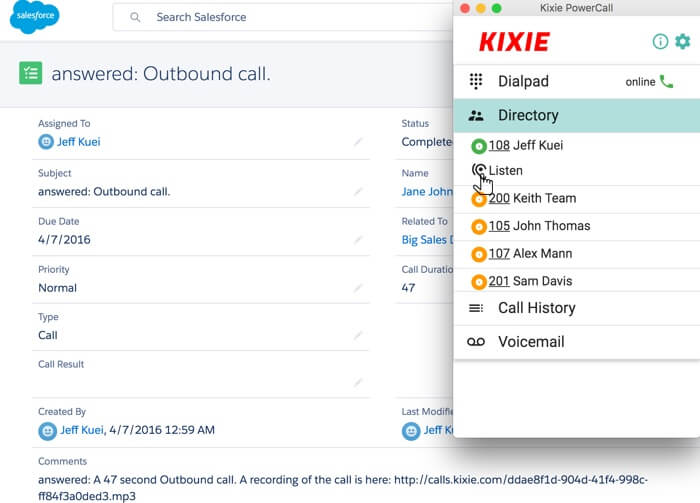
Task: Open the Big Sales related record link
Action: click(427, 240)
